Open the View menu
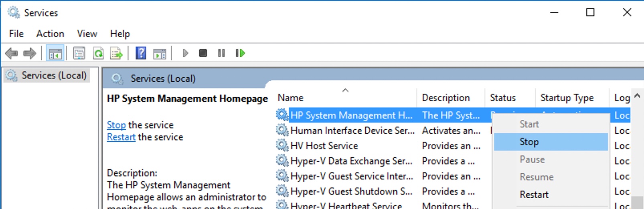644x209 pixels. tap(87, 34)
